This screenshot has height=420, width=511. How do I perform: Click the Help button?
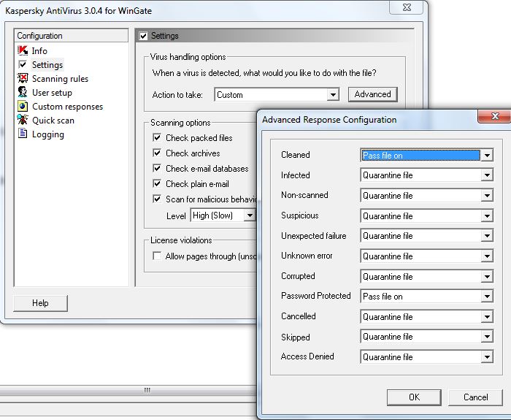[40, 303]
